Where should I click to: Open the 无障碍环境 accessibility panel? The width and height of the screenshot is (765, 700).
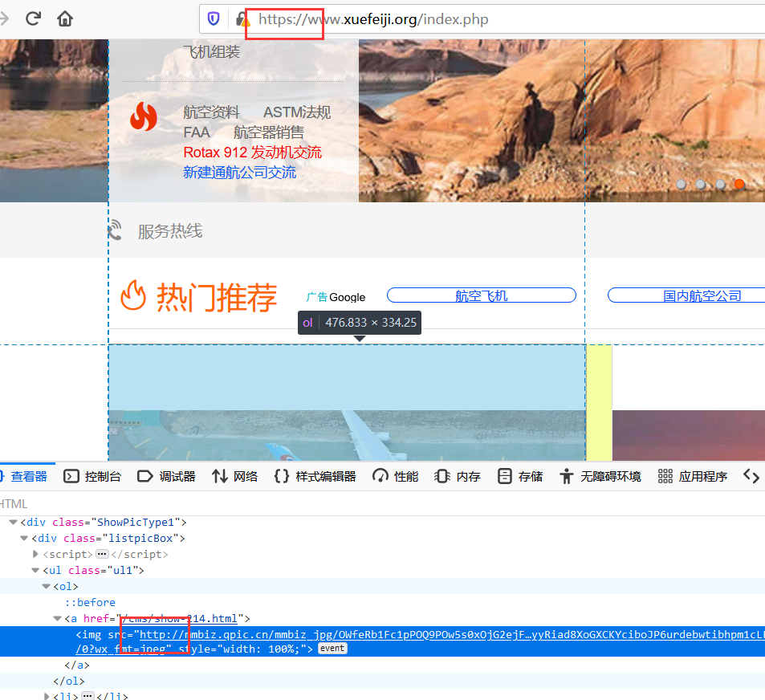tap(600, 476)
